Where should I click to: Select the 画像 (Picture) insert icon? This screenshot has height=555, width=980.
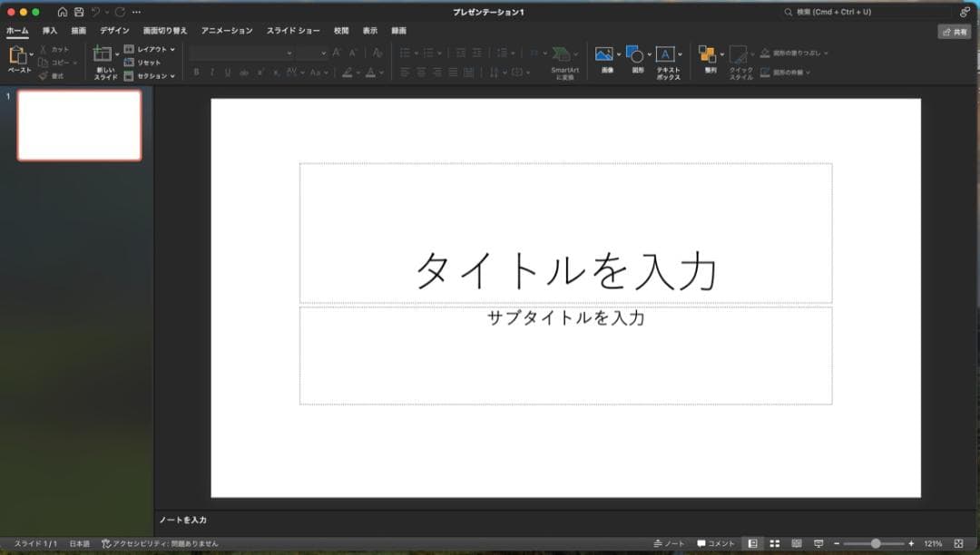[x=604, y=54]
